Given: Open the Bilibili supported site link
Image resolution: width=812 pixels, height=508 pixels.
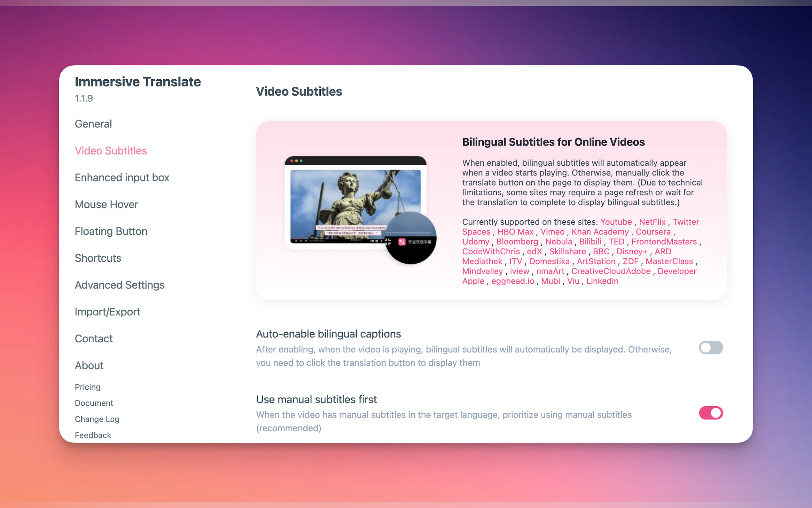Looking at the screenshot, I should [x=590, y=242].
